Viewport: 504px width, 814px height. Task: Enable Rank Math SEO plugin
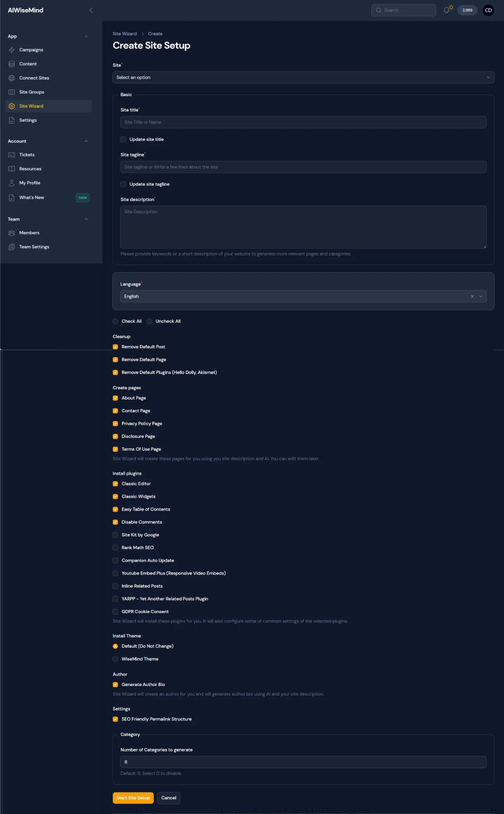pyautogui.click(x=115, y=548)
